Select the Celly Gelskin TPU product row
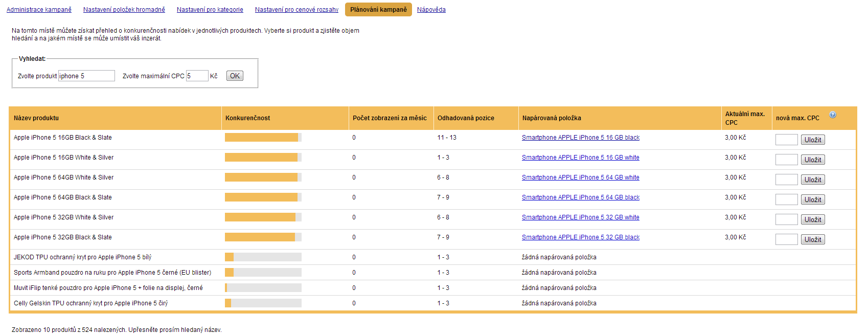Viewport: 868px width, 335px height. coord(432,303)
